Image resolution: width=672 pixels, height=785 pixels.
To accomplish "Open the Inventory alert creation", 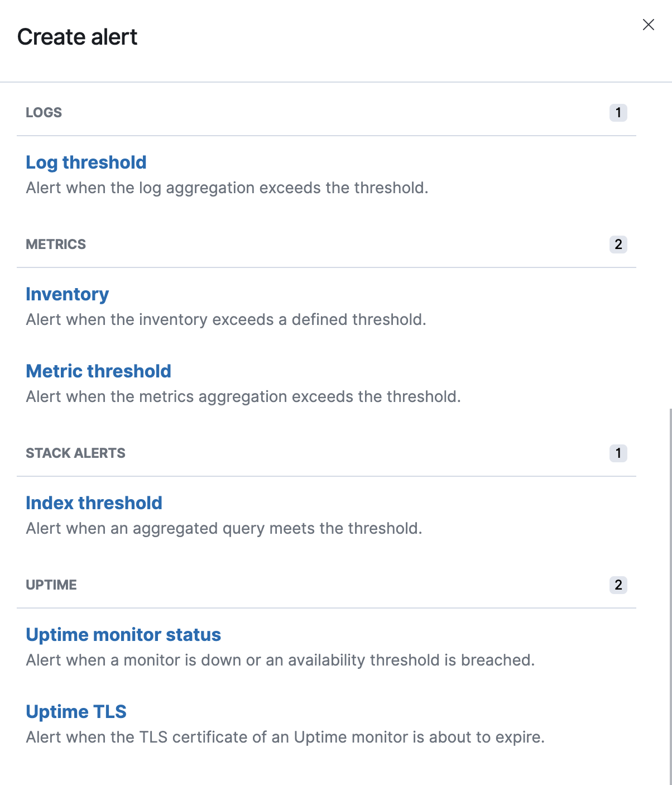I will (x=67, y=294).
